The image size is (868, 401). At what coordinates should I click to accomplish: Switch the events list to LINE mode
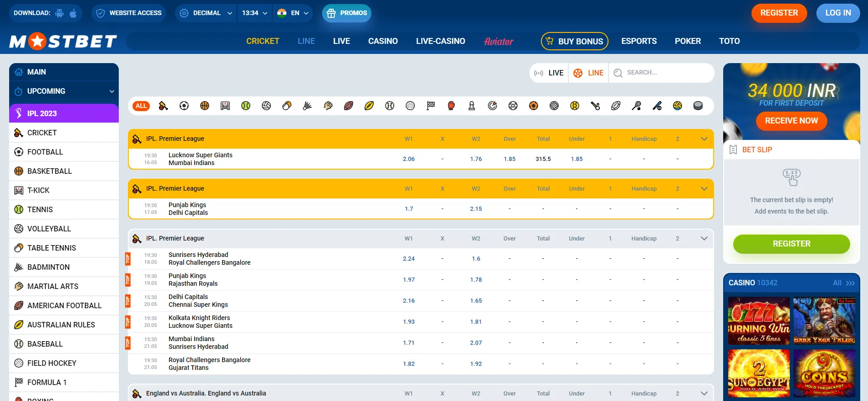coord(588,73)
